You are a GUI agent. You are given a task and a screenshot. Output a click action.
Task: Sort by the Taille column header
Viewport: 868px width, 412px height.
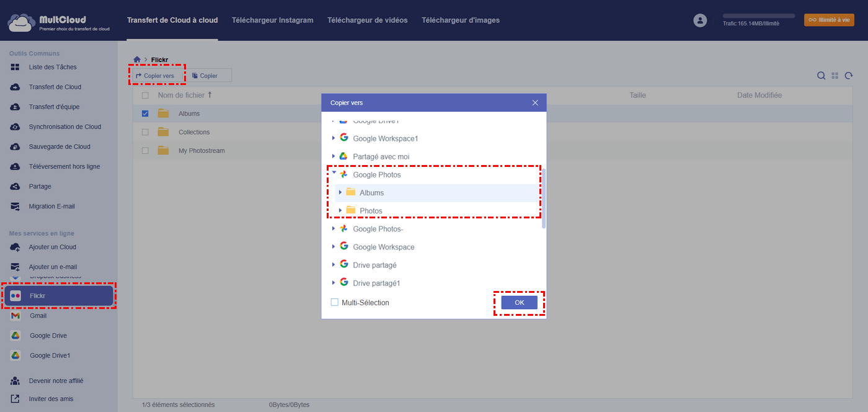click(x=637, y=96)
